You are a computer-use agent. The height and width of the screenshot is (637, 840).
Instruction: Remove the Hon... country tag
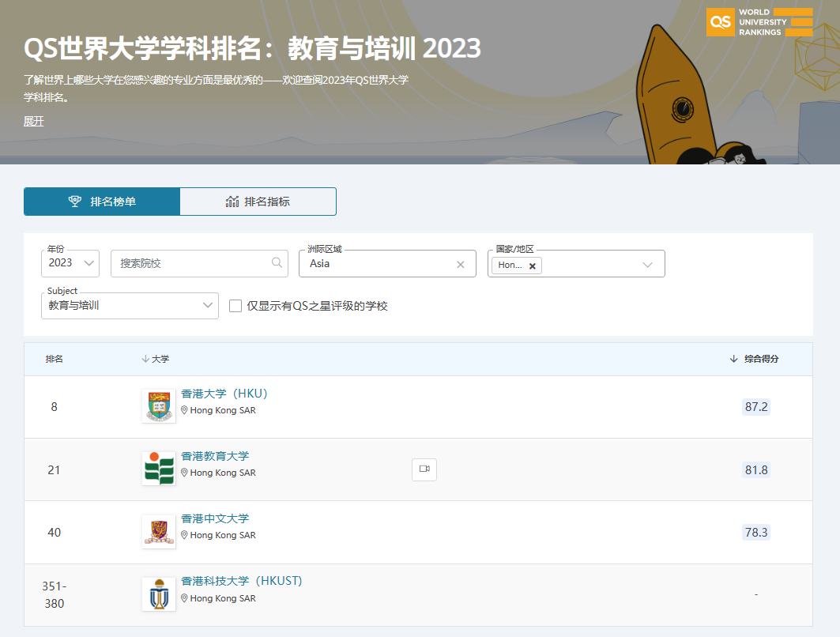pyautogui.click(x=532, y=266)
